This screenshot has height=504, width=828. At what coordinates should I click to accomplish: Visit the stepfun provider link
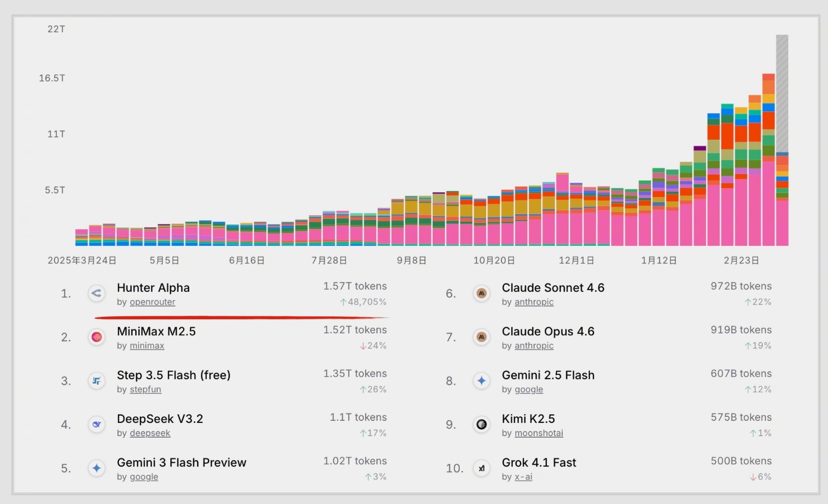[145, 390]
